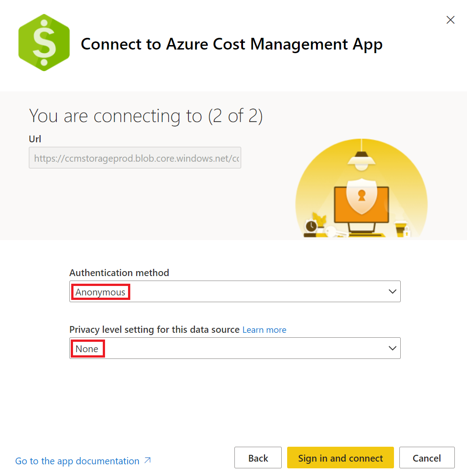Click the clock in the illustration
This screenshot has height=476, width=467.
point(311,226)
